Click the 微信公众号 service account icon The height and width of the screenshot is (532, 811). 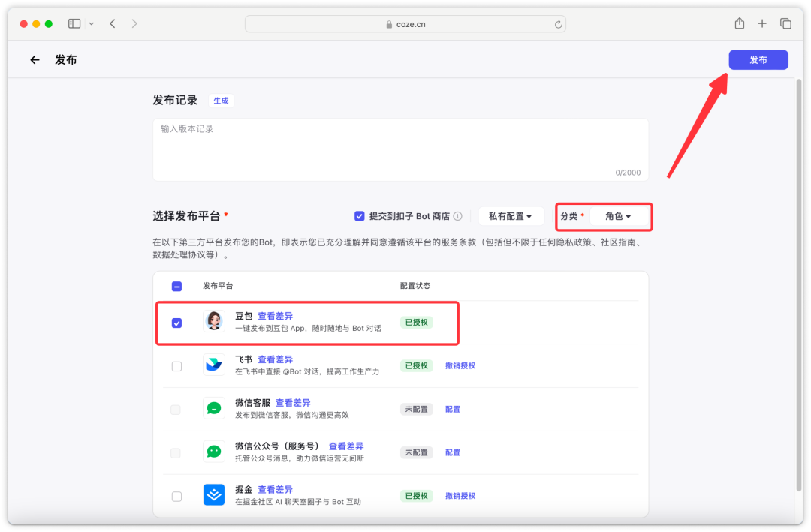pos(215,452)
